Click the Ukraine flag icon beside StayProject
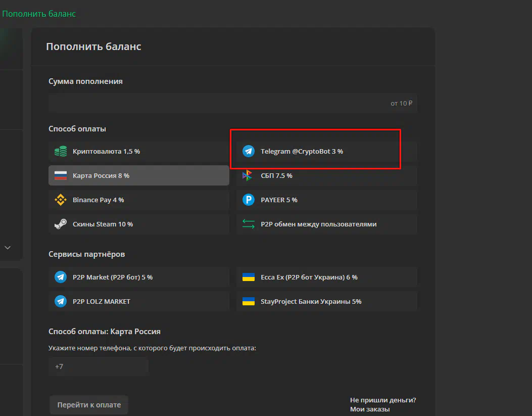This screenshot has height=416, width=532. point(249,301)
